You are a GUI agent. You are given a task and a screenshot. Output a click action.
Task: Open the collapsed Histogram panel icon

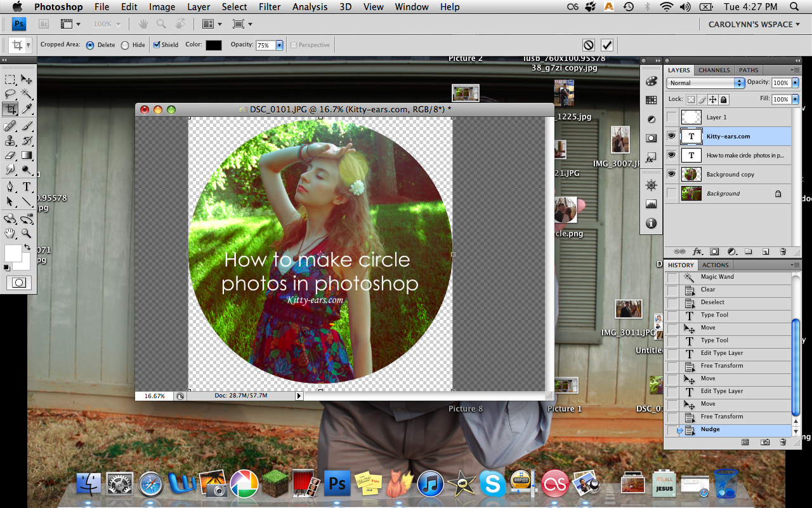(651, 203)
